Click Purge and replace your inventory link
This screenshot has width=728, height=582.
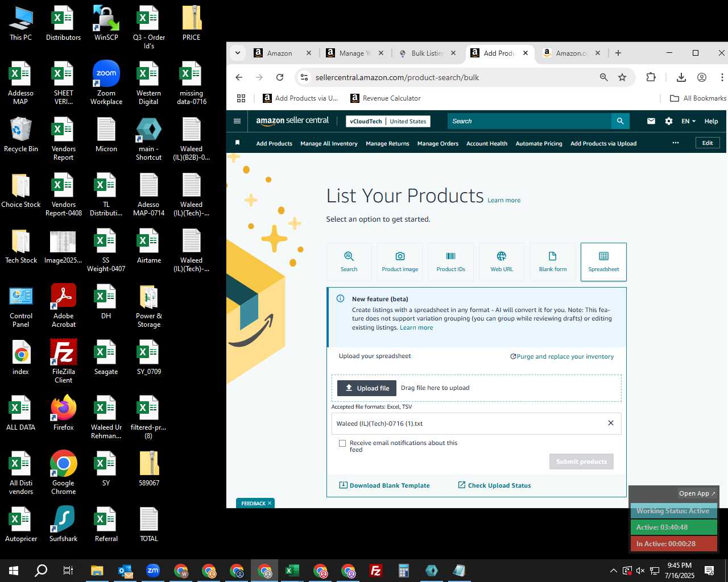[x=562, y=357]
